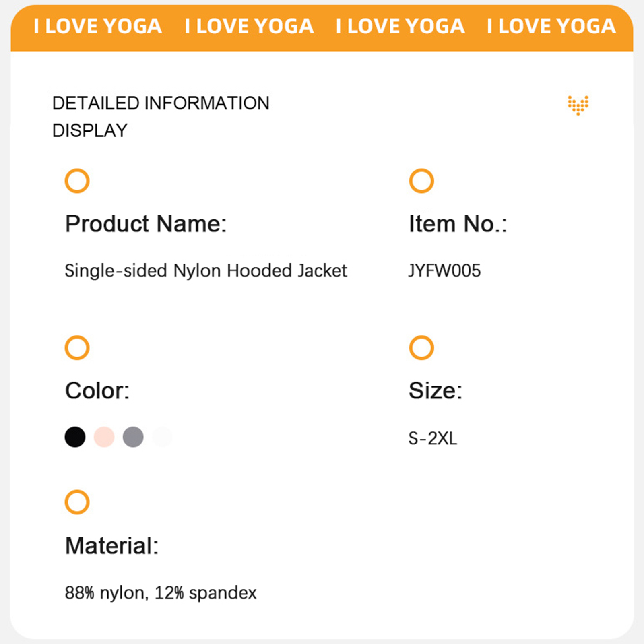Click the orange circle above Size
This screenshot has height=644, width=644.
coord(421,347)
